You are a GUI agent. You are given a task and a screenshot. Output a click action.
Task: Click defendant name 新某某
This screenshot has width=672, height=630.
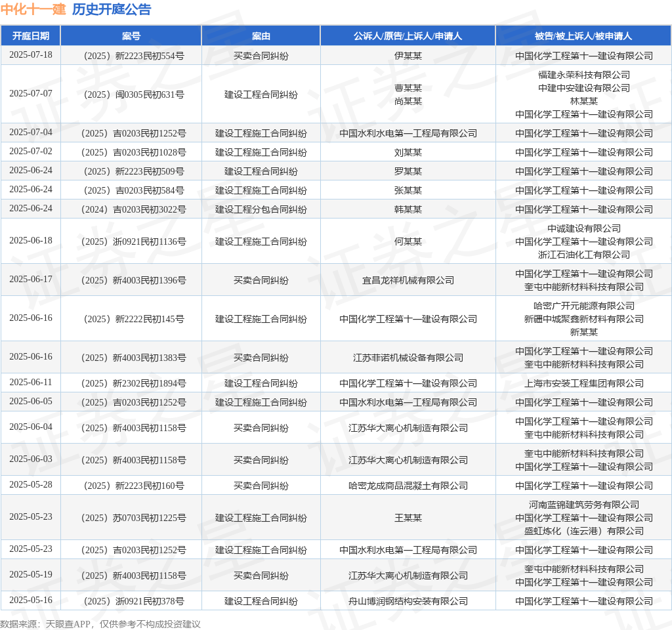[x=583, y=331]
